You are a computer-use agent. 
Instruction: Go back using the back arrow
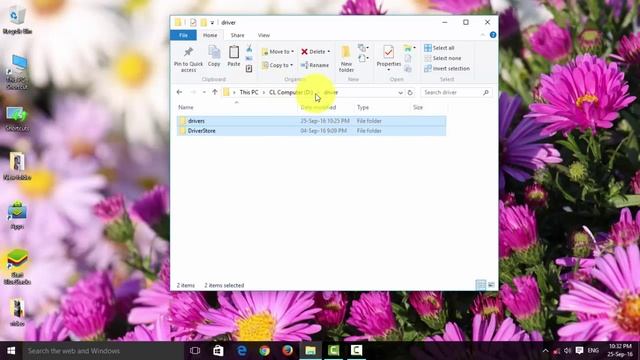coord(180,92)
